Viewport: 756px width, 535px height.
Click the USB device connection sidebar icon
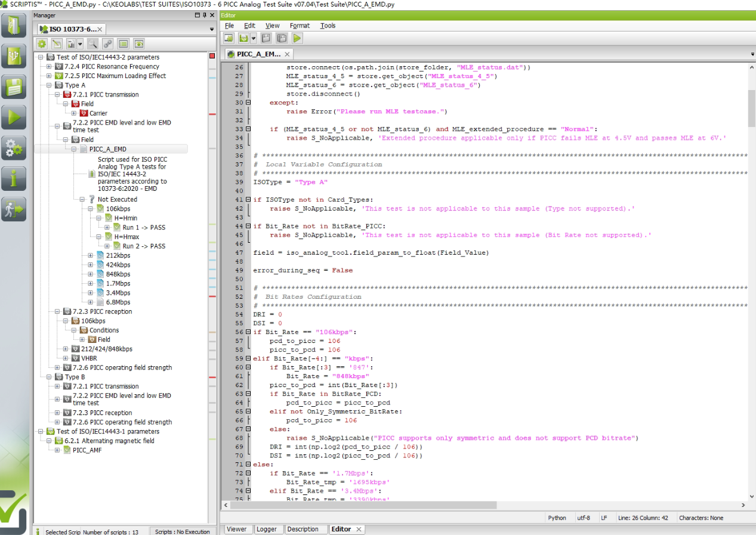pos(14,56)
